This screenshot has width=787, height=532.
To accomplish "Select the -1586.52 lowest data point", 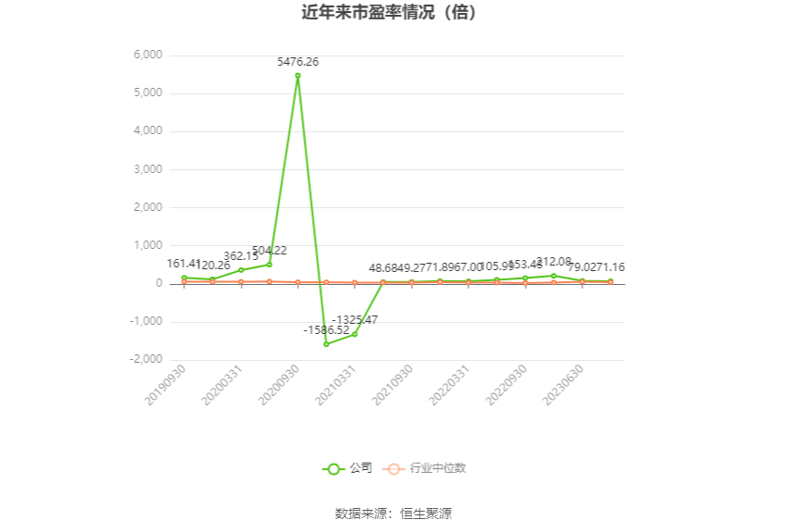I will (x=326, y=344).
